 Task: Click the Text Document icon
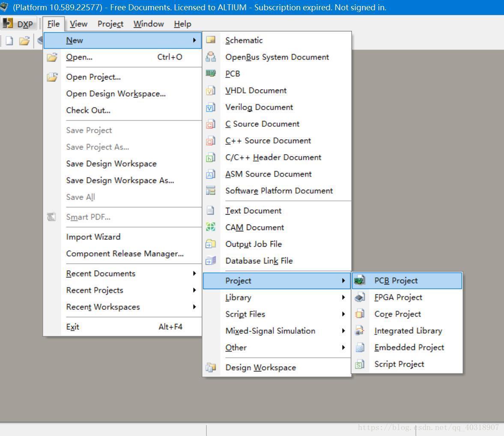coord(211,211)
